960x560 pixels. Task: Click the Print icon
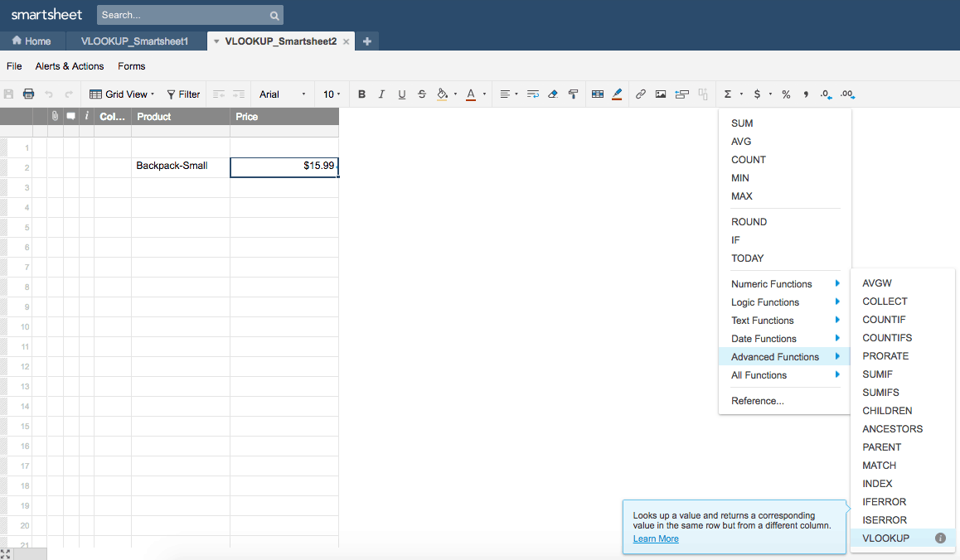pos(28,94)
